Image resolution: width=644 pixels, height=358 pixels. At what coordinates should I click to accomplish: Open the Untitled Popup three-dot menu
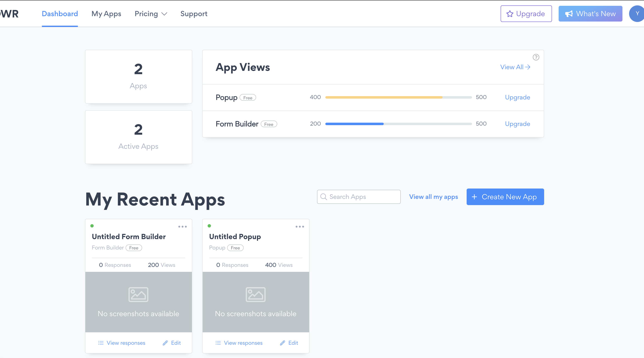(299, 227)
